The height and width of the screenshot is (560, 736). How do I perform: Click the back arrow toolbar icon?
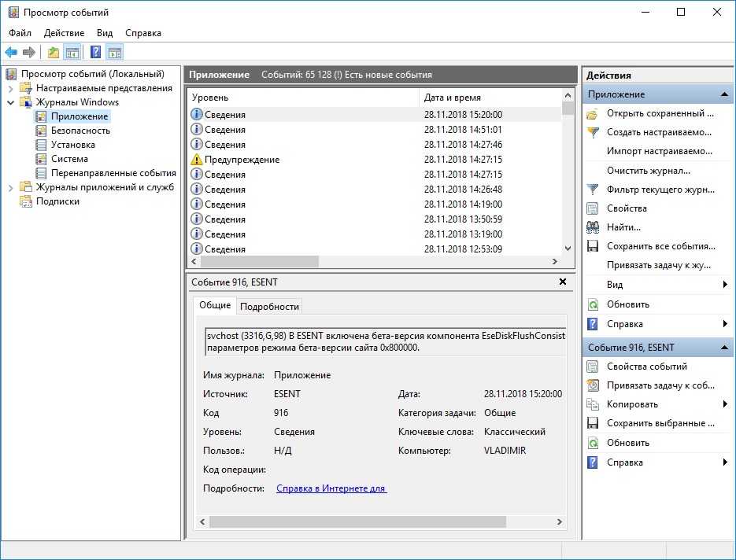pyautogui.click(x=11, y=53)
